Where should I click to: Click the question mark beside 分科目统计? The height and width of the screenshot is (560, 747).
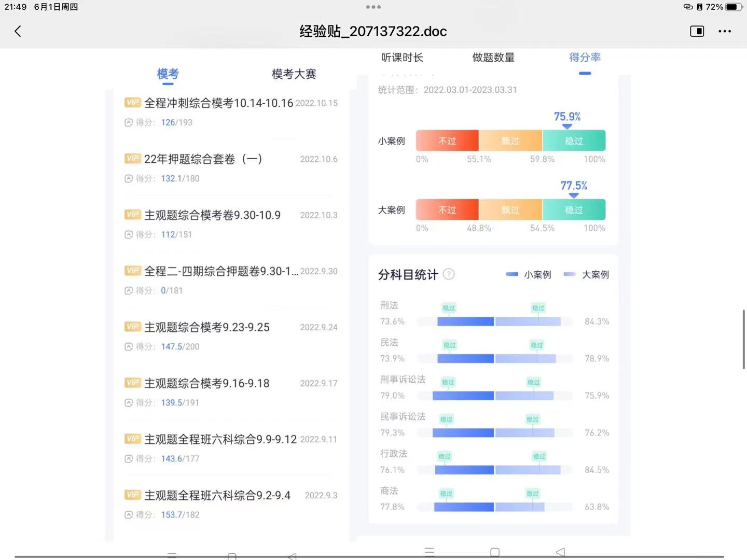tap(449, 274)
